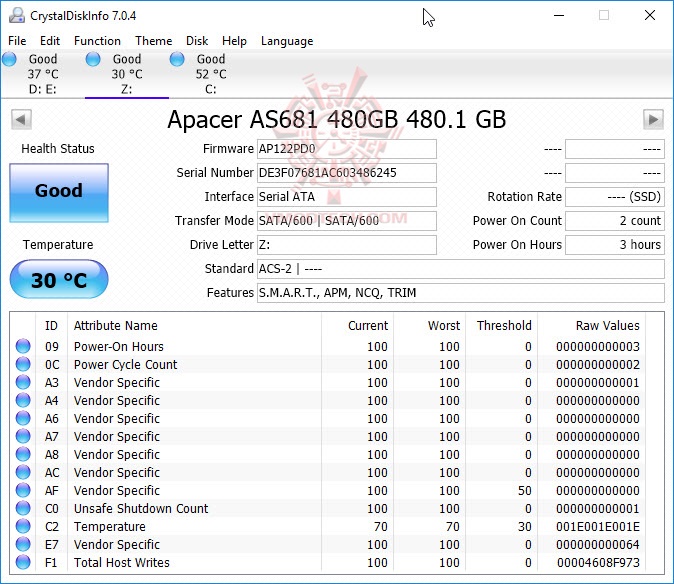Open the Function menu
The width and height of the screenshot is (674, 584).
[97, 41]
